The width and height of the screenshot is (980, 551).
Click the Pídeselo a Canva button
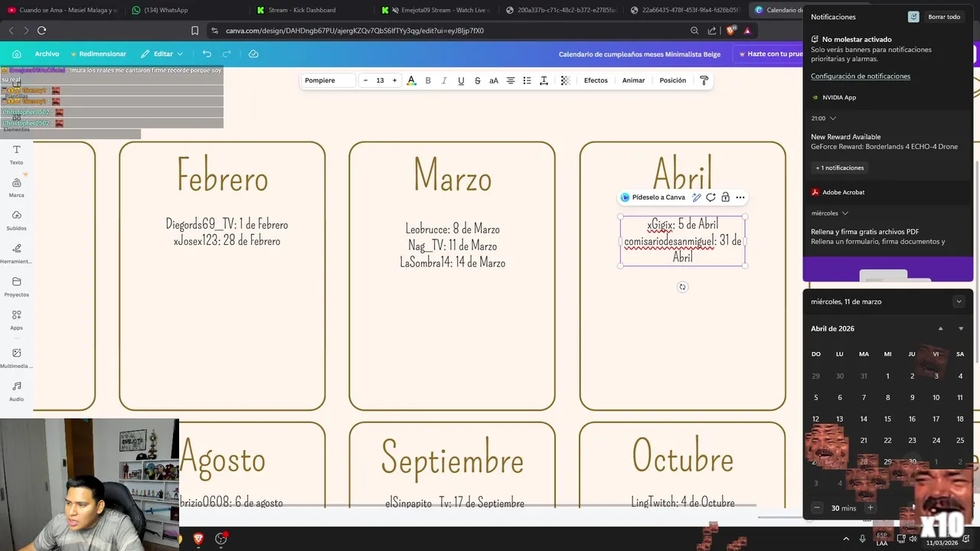click(653, 197)
